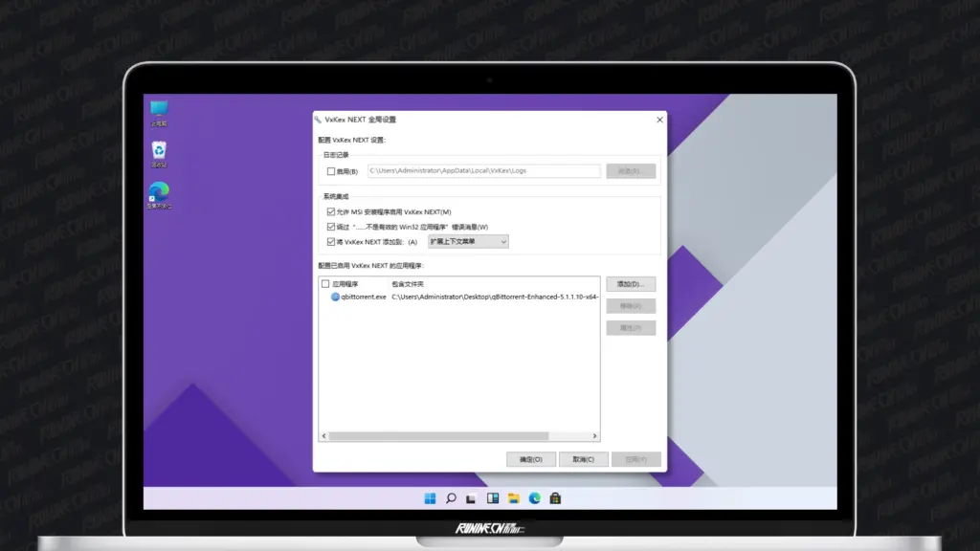Click the VxKex wrench icon in the title bar
This screenshot has width=980, height=551.
pos(318,120)
